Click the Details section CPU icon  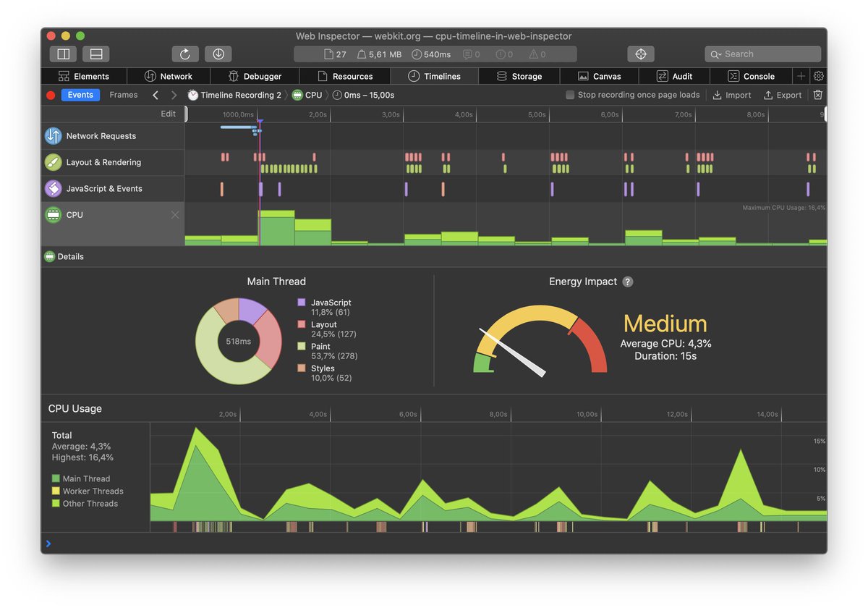49,256
